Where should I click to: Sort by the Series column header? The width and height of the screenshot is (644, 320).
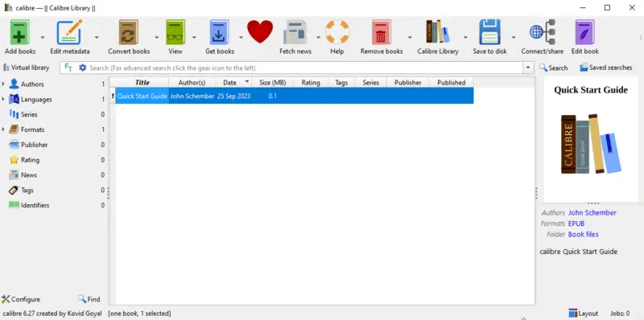click(370, 83)
